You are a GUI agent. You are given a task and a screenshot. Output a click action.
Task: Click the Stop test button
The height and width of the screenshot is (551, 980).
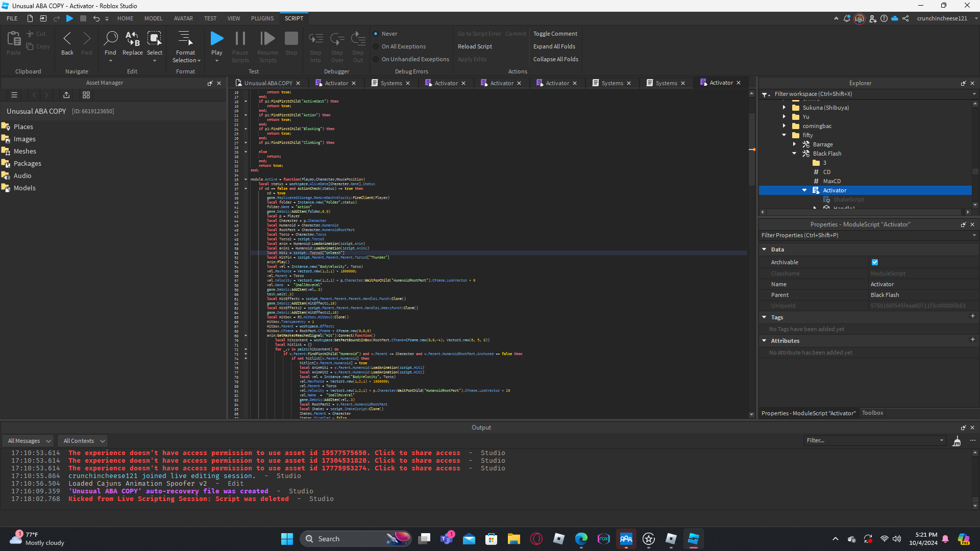click(x=291, y=43)
